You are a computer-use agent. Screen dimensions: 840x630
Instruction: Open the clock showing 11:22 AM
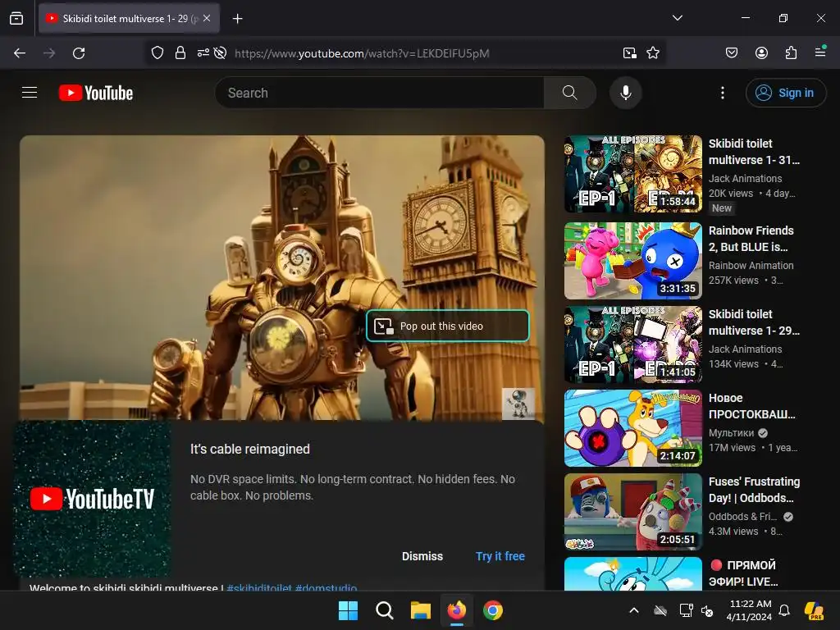[750, 610]
